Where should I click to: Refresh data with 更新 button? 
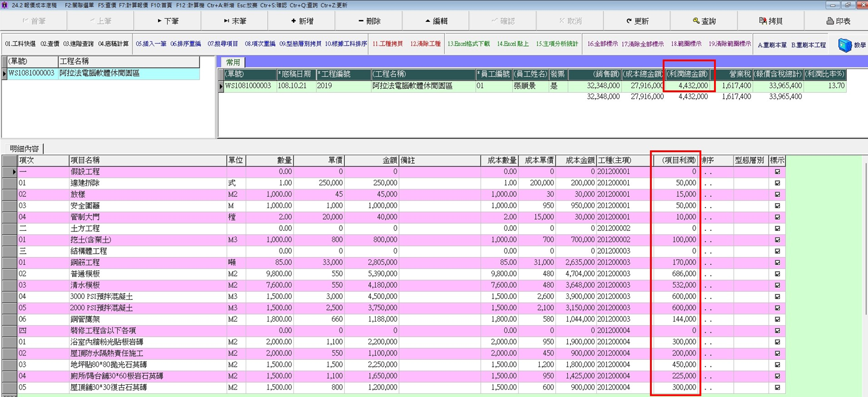(x=637, y=21)
